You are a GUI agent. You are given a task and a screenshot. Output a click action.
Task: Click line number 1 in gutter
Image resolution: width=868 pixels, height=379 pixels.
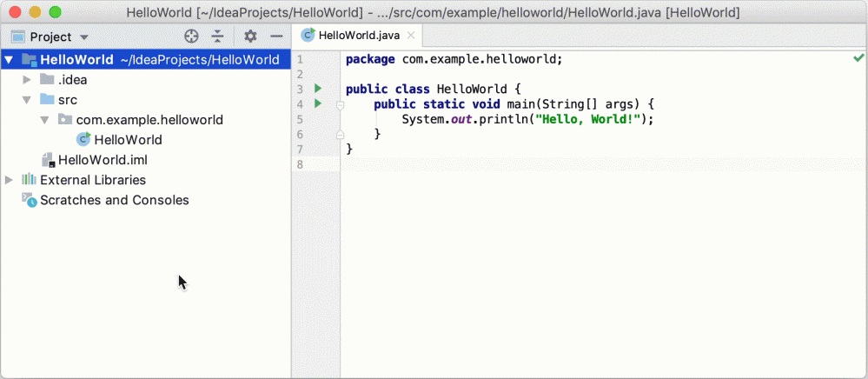tap(300, 59)
